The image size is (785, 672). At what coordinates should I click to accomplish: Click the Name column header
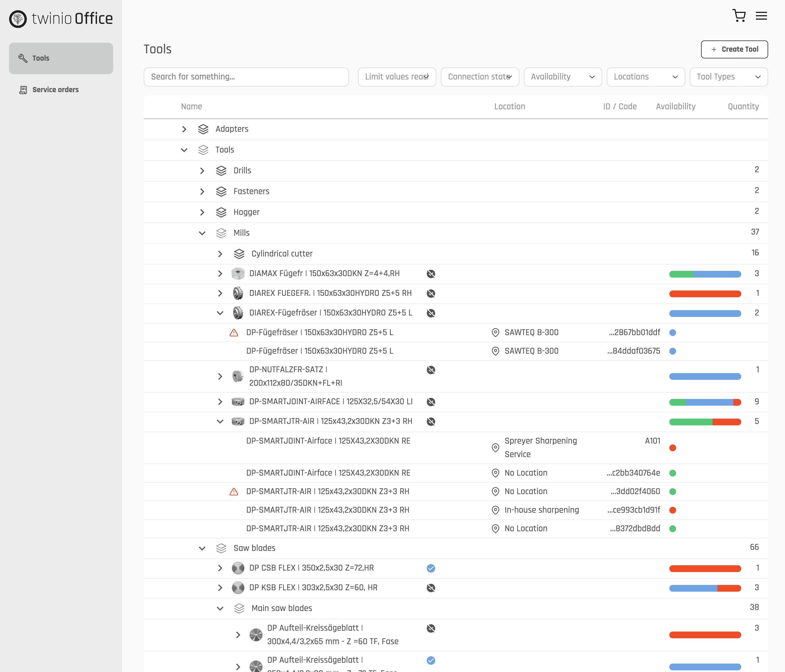pyautogui.click(x=192, y=106)
